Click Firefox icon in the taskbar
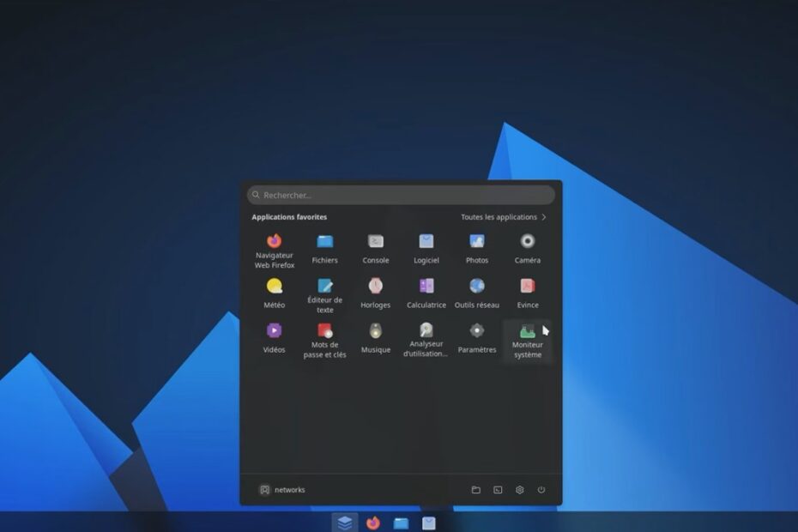798x532 pixels. coord(372,523)
